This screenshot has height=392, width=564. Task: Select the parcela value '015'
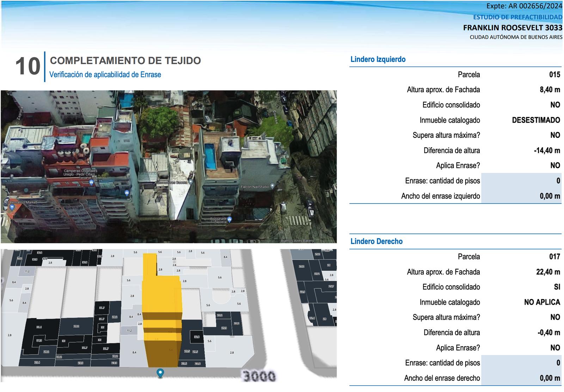tap(554, 74)
